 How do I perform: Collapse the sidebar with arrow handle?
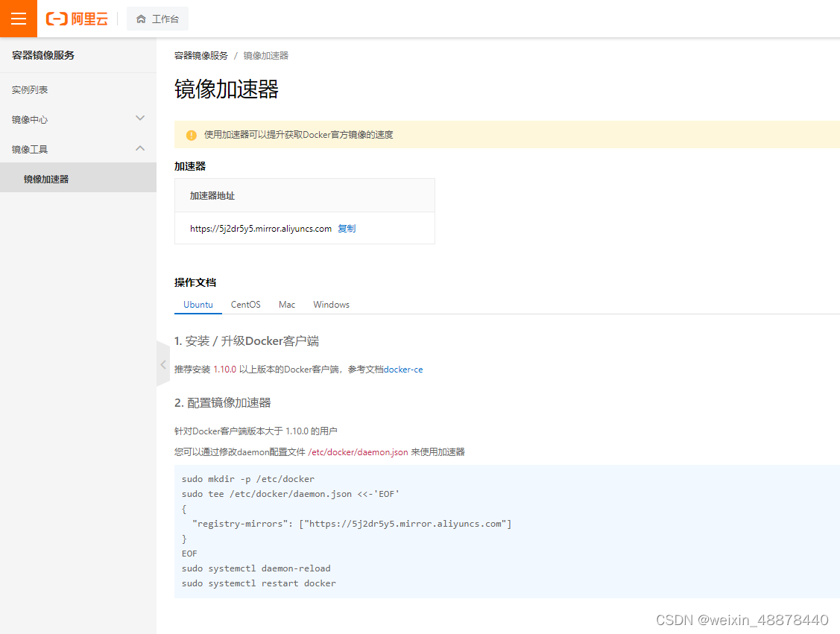tap(162, 364)
